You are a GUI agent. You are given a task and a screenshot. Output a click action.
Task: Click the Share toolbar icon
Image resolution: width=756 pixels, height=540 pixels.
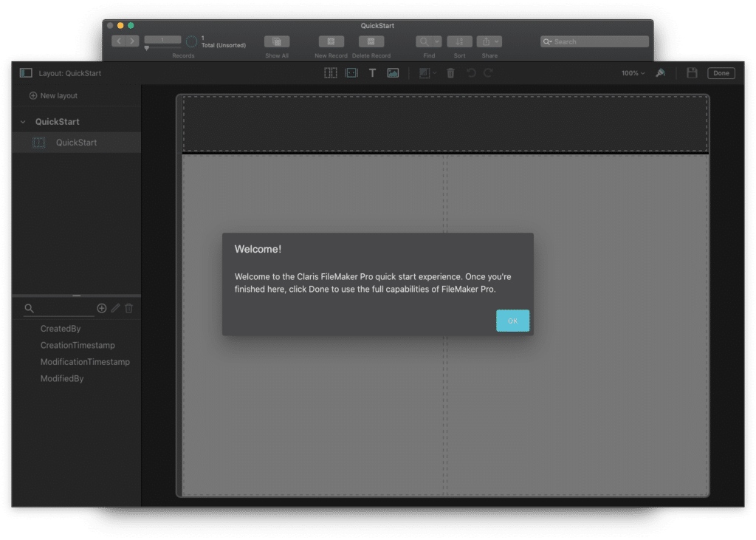pos(486,41)
